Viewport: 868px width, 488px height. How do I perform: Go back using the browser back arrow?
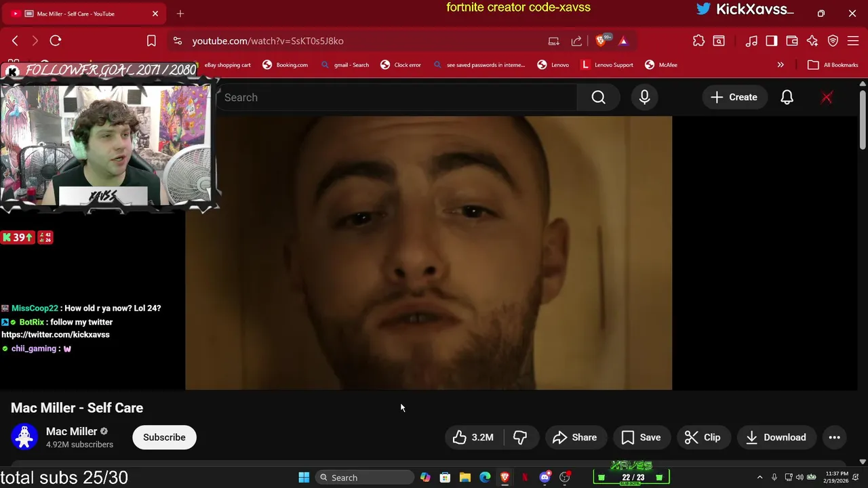[15, 41]
